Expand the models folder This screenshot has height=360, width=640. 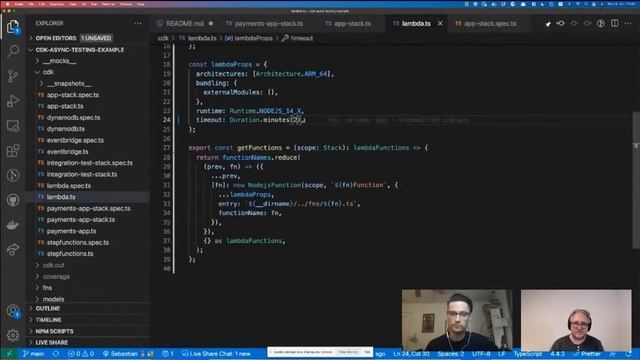click(x=53, y=299)
